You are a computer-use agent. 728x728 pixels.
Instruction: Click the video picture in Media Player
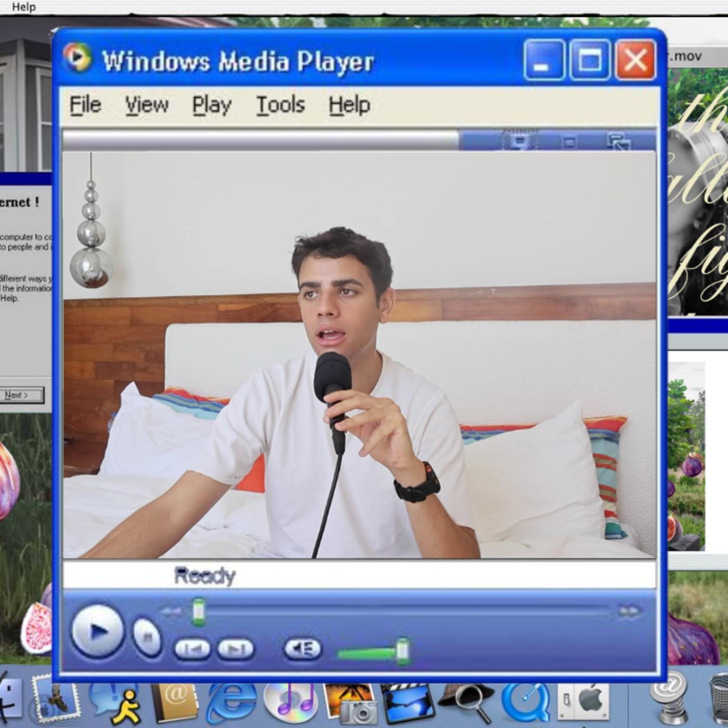[359, 355]
